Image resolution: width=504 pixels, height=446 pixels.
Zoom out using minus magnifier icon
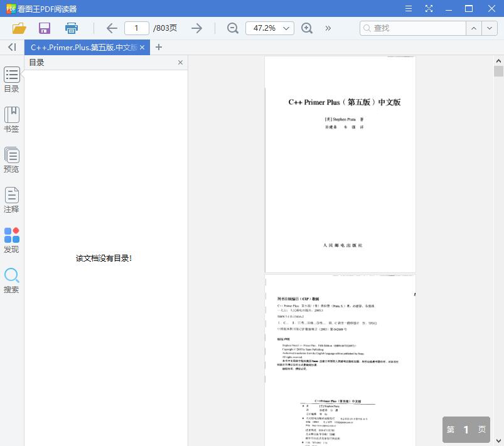click(232, 28)
